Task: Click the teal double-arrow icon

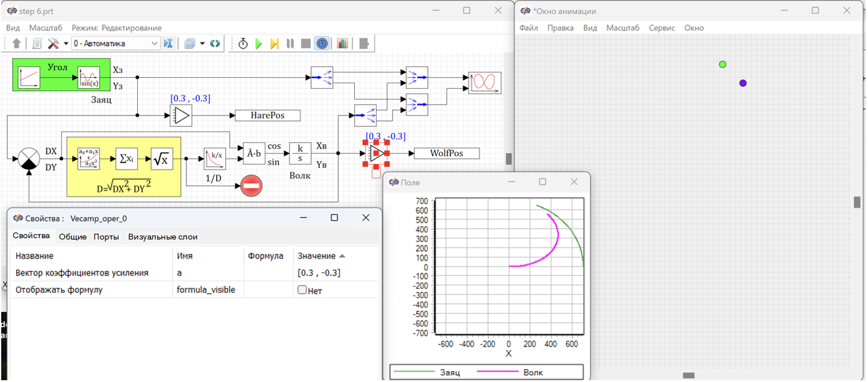Action: pyautogui.click(x=215, y=44)
